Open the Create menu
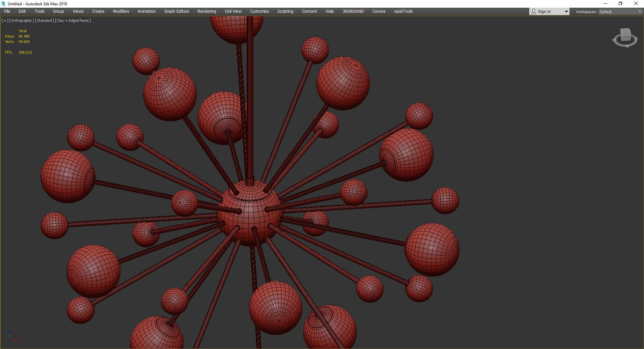 pos(98,11)
